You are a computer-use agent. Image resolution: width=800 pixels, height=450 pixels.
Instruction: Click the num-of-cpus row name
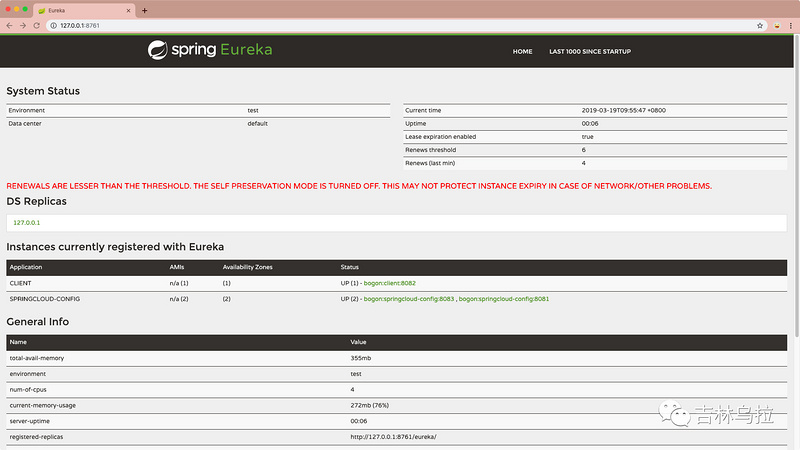point(28,390)
